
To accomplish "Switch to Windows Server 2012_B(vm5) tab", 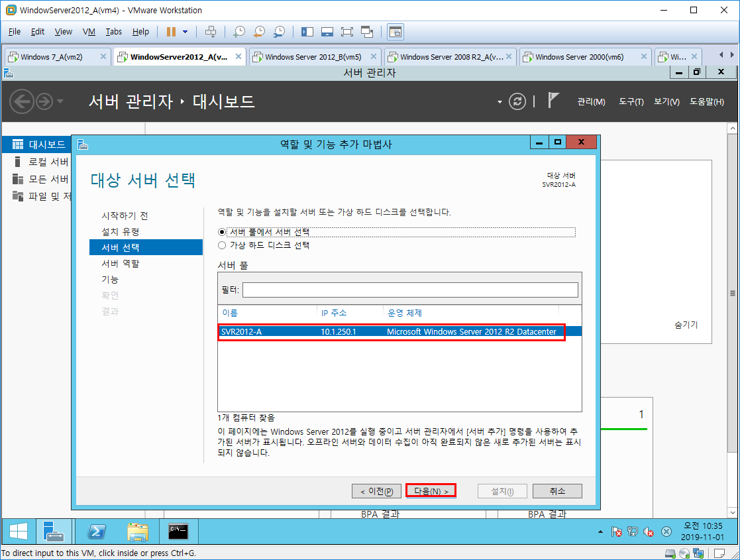I will tap(313, 56).
